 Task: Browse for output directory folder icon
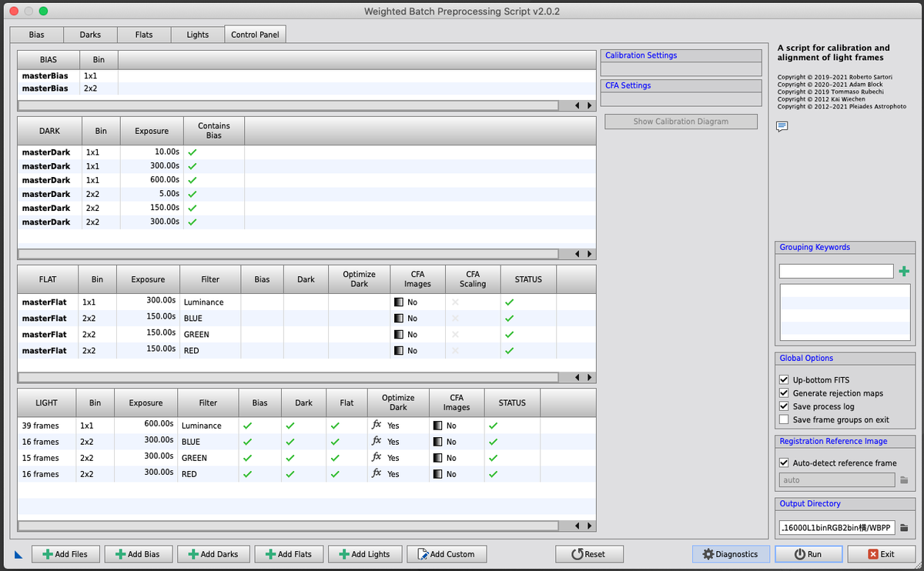tap(904, 528)
